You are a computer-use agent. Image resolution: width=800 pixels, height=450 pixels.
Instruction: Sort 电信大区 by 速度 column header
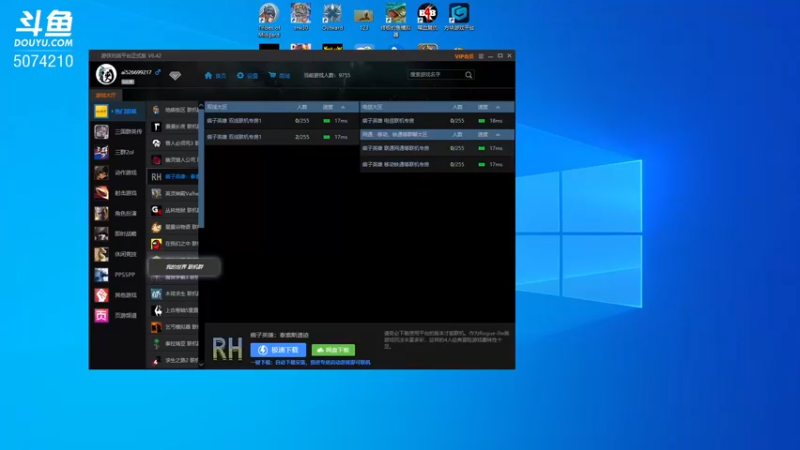pos(483,107)
